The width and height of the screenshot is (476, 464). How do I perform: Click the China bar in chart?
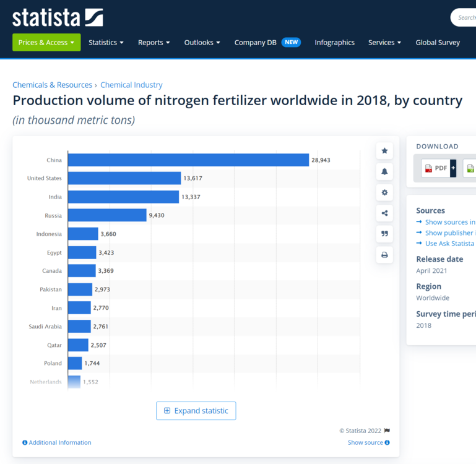point(188,160)
